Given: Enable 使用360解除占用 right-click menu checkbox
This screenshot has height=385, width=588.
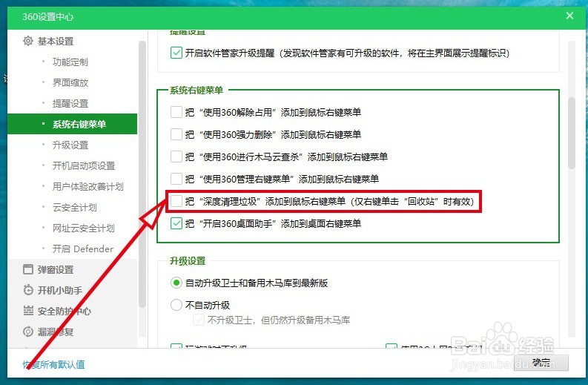Looking at the screenshot, I should coord(176,112).
